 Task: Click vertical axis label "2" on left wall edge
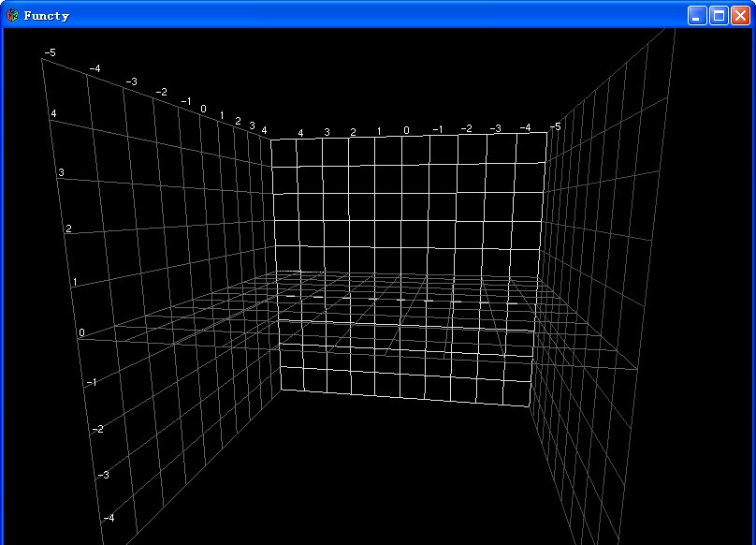[68, 228]
